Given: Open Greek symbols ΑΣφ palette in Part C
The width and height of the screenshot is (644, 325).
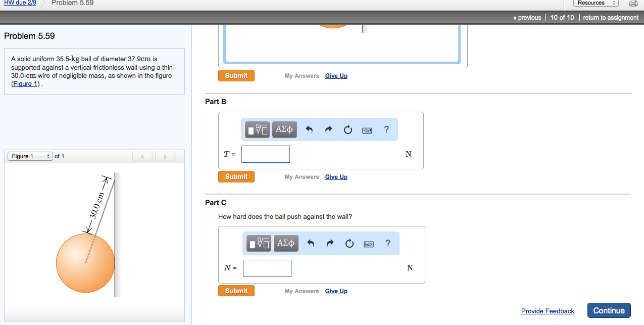Looking at the screenshot, I should pyautogui.click(x=286, y=243).
